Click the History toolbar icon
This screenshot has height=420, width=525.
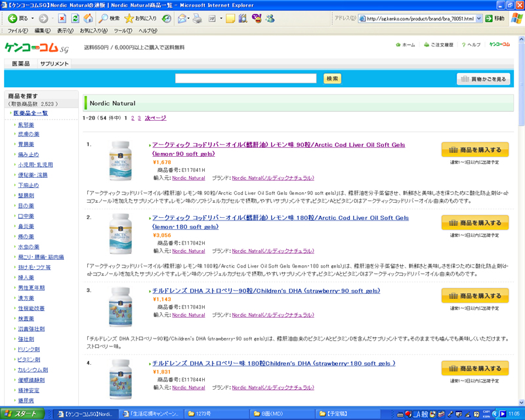pos(167,18)
